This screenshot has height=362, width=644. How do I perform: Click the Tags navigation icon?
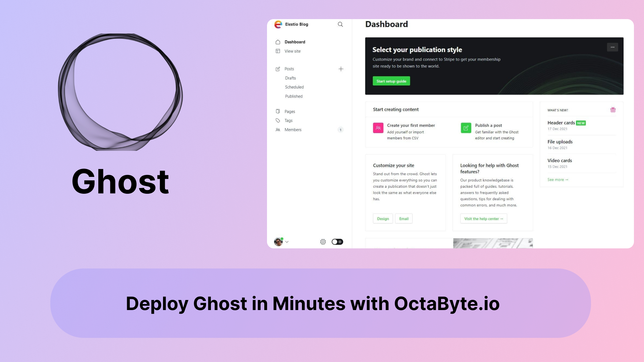click(278, 120)
